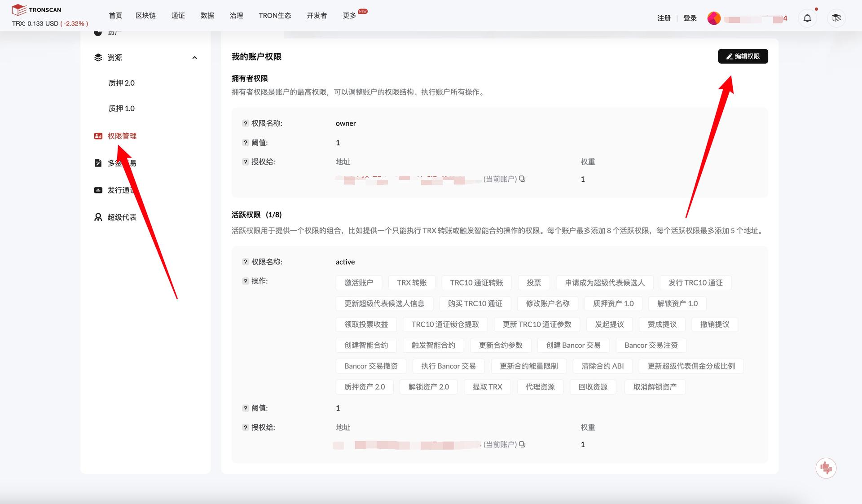Click the 注册 link
The height and width of the screenshot is (504, 862).
[664, 18]
